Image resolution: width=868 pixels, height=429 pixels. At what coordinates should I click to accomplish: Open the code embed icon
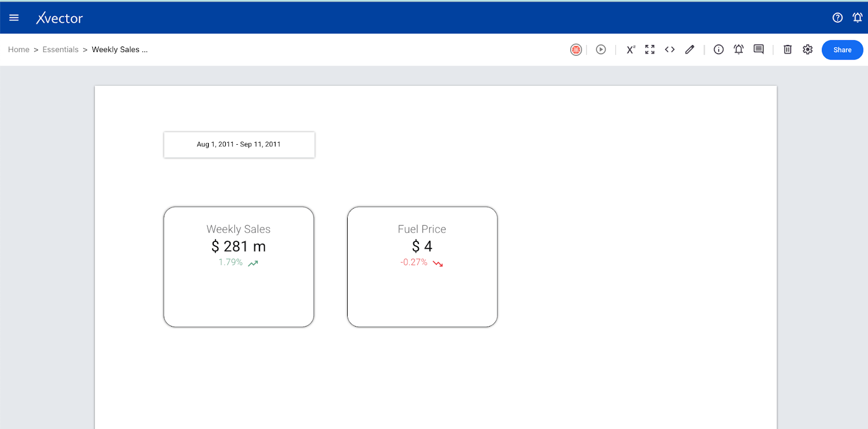(669, 50)
